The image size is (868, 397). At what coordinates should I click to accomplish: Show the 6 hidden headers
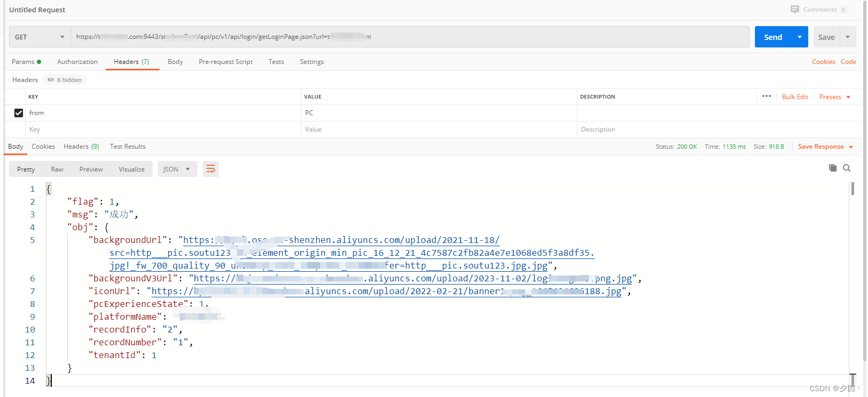point(65,80)
